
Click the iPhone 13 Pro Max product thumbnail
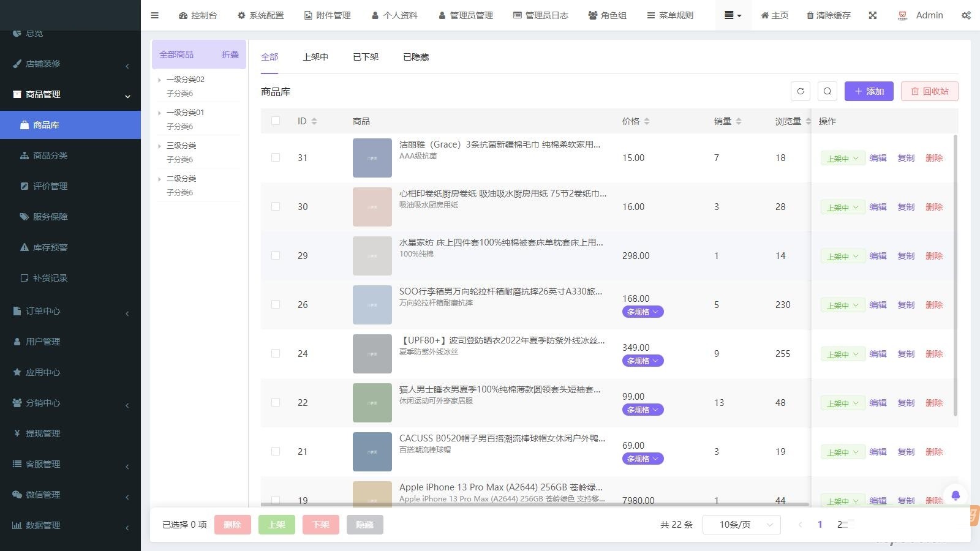372,494
